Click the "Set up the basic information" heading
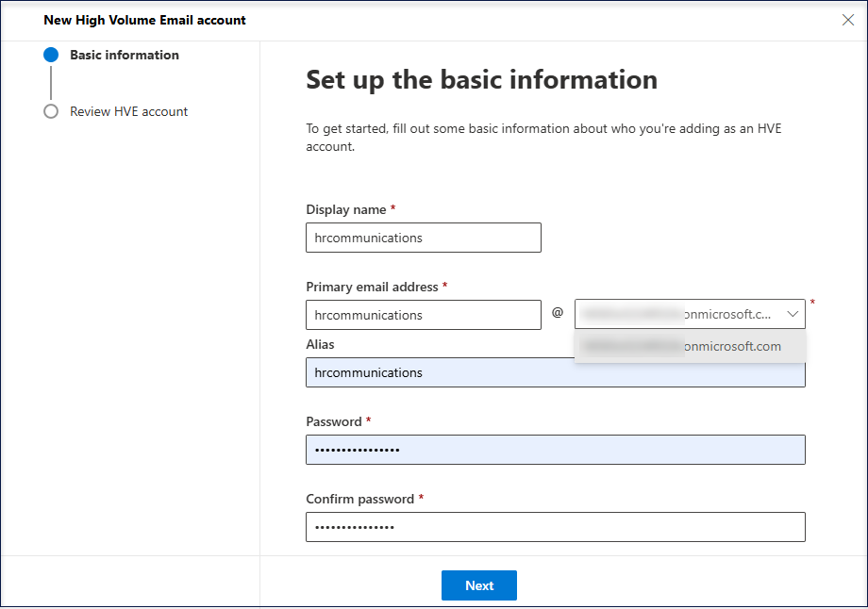The width and height of the screenshot is (868, 609). (x=481, y=79)
